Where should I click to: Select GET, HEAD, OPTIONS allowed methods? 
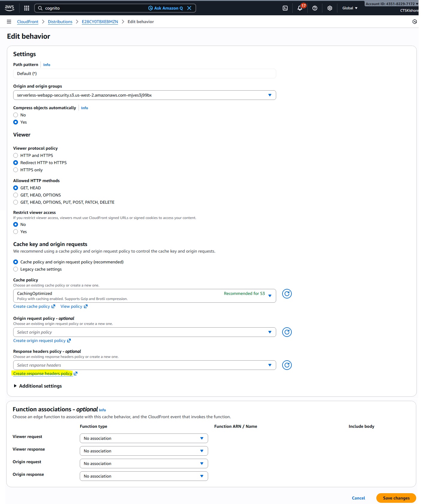pos(16,195)
